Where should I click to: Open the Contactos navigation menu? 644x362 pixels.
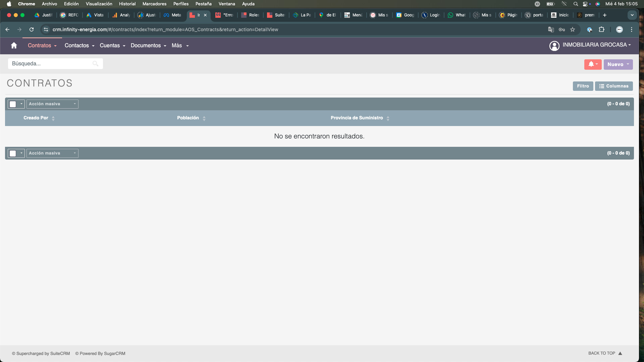pos(79,46)
